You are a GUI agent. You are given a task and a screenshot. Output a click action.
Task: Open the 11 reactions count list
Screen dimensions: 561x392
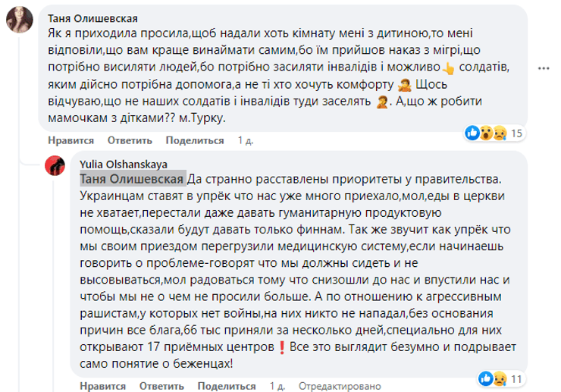point(516,377)
